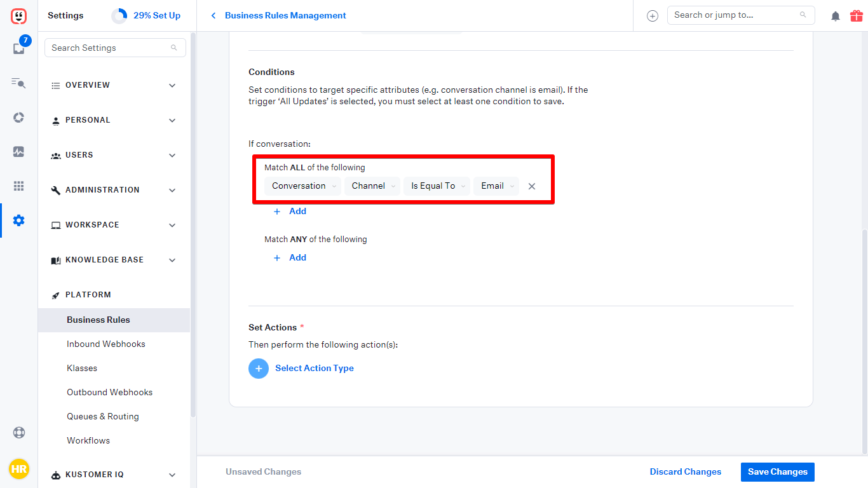This screenshot has height=488, width=868.
Task: Focus the Search or jump to field
Action: coord(741,15)
